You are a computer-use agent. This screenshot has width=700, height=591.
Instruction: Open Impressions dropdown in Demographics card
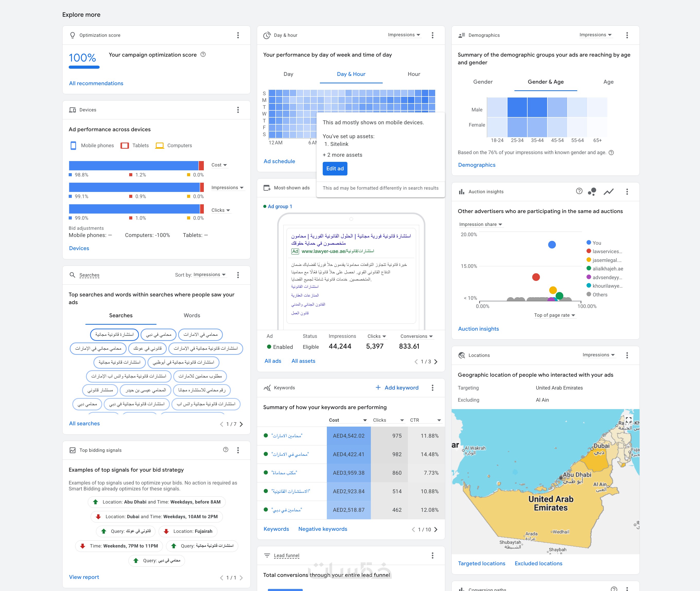[x=596, y=35]
